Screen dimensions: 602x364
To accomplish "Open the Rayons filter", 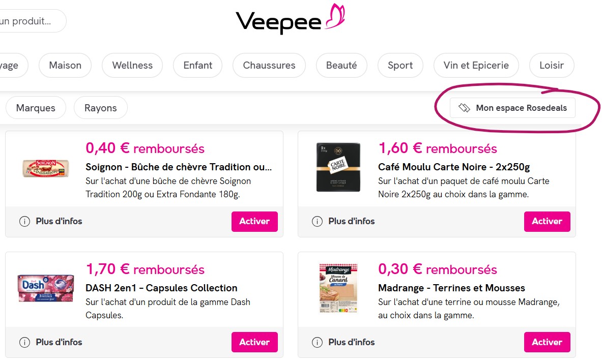I will click(x=100, y=107).
